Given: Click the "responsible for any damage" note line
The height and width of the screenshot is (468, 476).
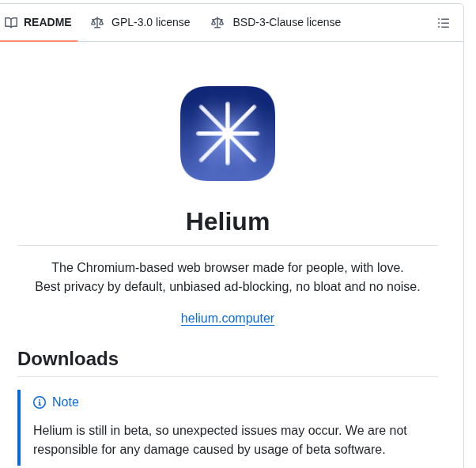Looking at the screenshot, I should pyautogui.click(x=209, y=450).
